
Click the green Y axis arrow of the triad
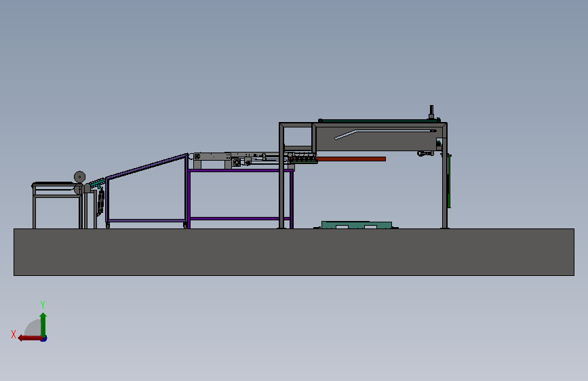tap(43, 325)
